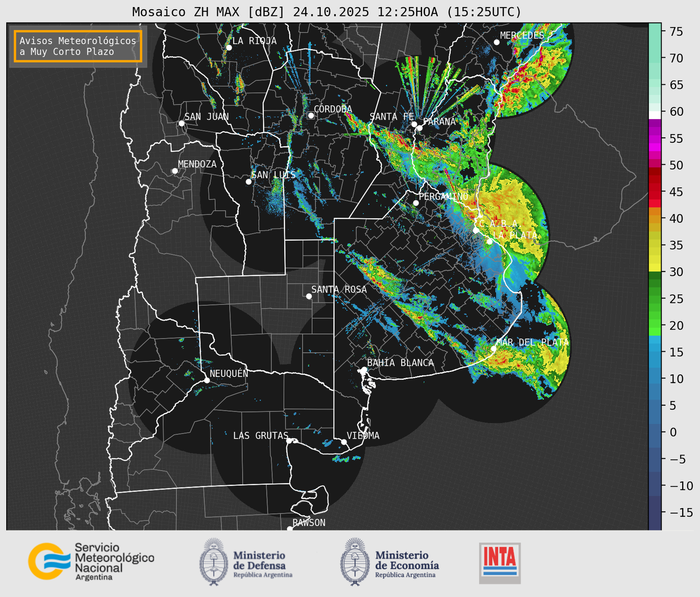Select the C.A.B.A city marker dot
The width and height of the screenshot is (700, 597).
[x=476, y=230]
